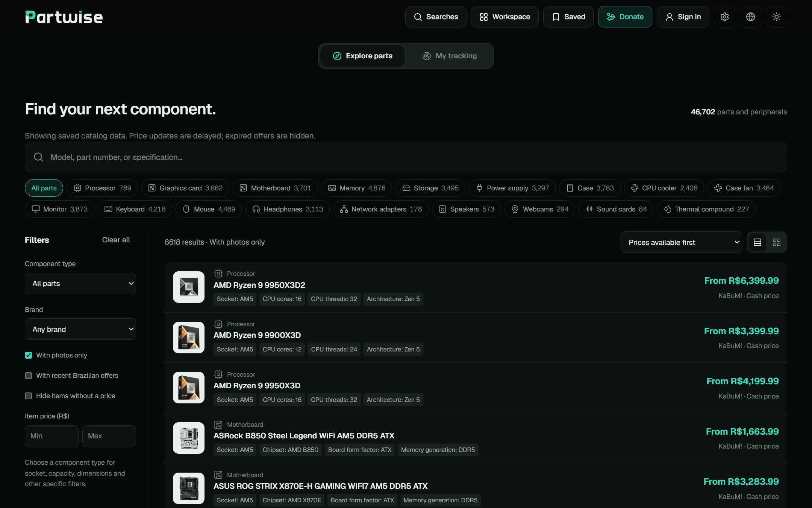
Task: Filter by Sound cards category chip
Action: point(616,209)
